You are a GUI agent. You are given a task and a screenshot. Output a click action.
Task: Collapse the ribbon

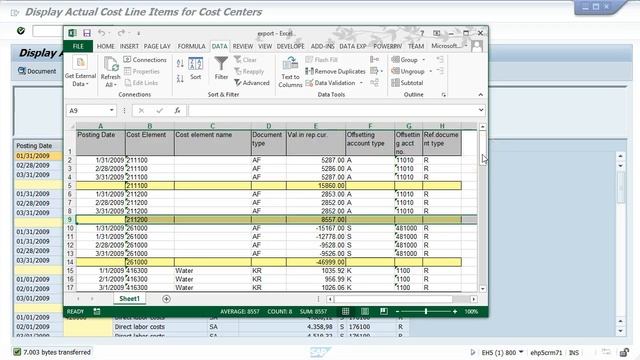pos(480,94)
